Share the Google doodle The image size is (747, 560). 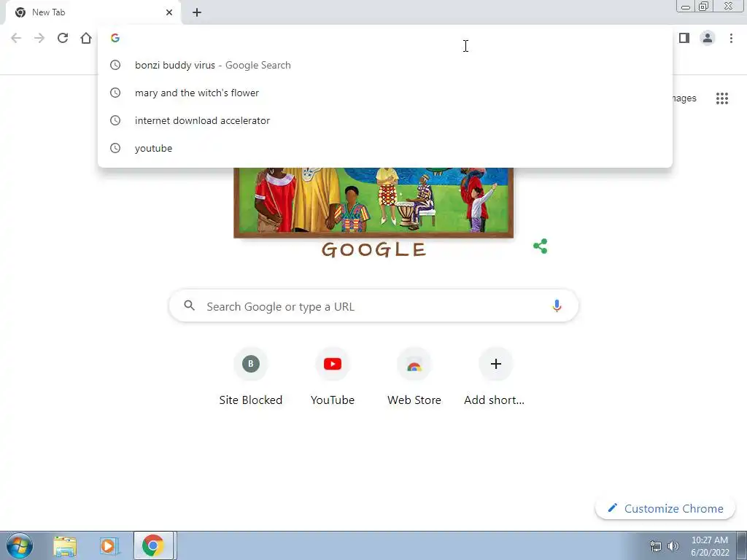[541, 246]
